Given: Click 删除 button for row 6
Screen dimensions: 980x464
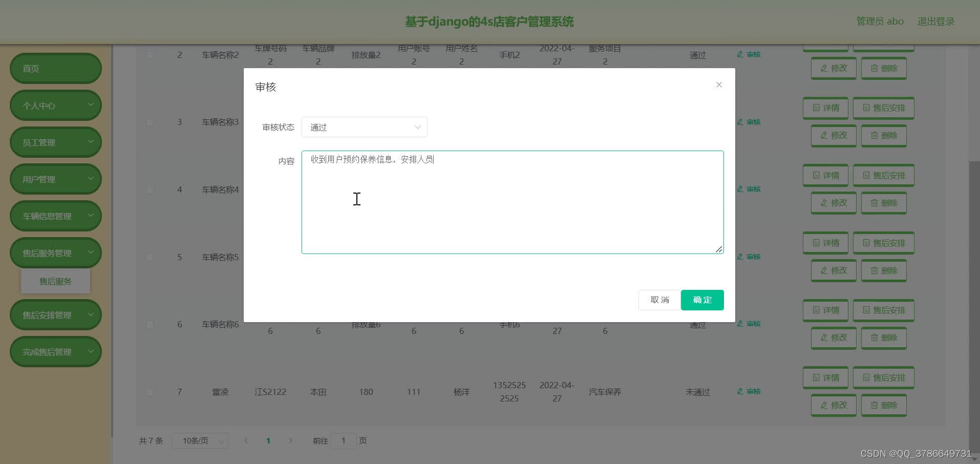Looking at the screenshot, I should coord(884,338).
